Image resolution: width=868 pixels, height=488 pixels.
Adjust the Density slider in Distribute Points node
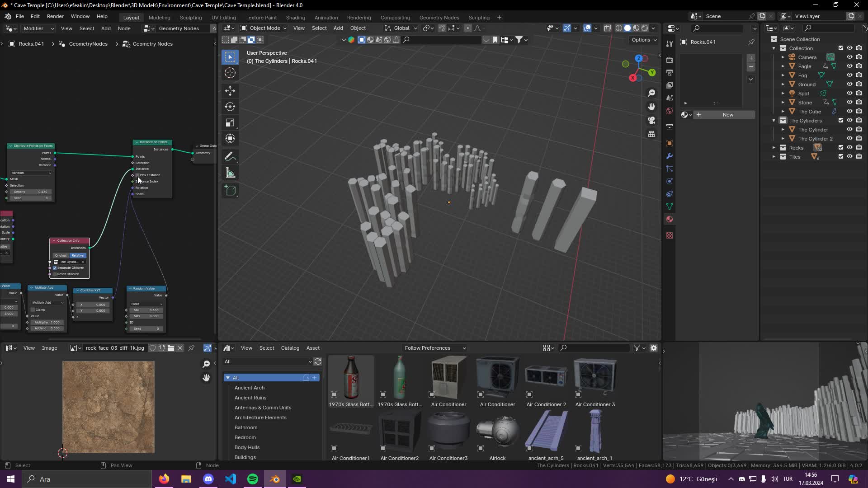tap(30, 192)
